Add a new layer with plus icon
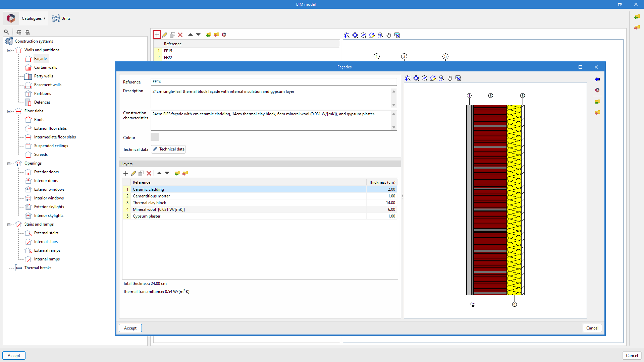644x362 pixels. tap(126, 173)
